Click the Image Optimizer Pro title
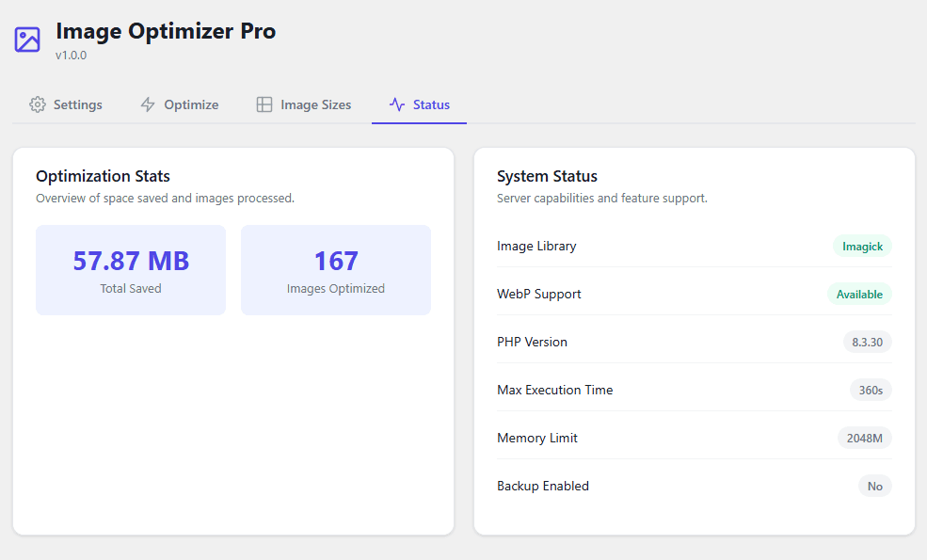Screen dimensions: 927x560 pyautogui.click(x=166, y=31)
